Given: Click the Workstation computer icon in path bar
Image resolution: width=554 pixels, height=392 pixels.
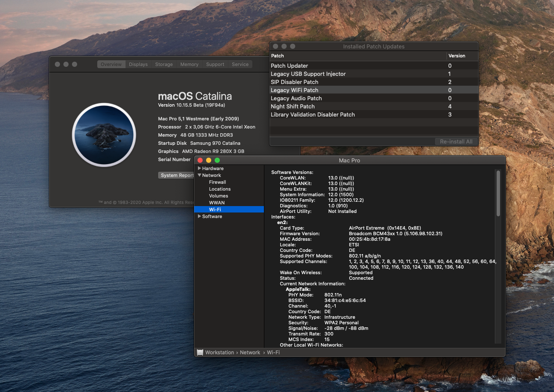Looking at the screenshot, I should click(200, 352).
